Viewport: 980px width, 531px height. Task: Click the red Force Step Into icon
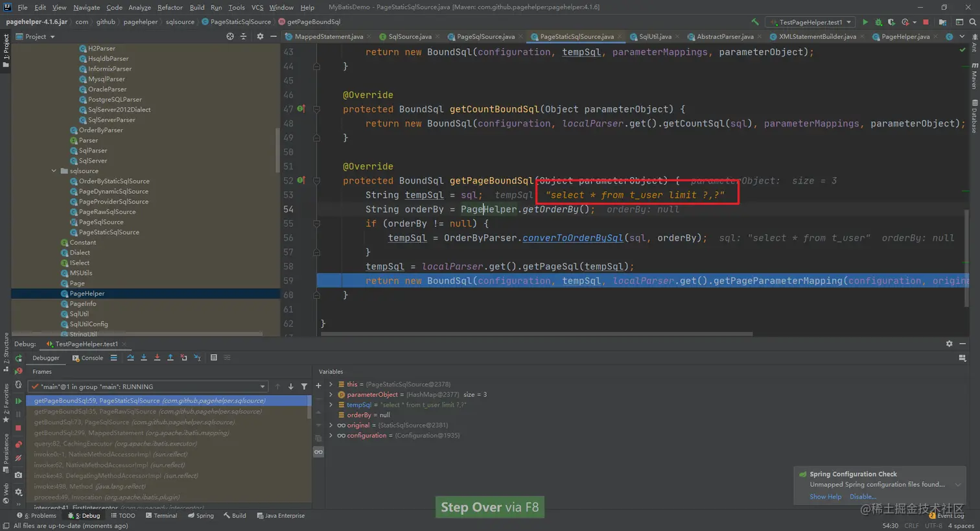pyautogui.click(x=157, y=358)
